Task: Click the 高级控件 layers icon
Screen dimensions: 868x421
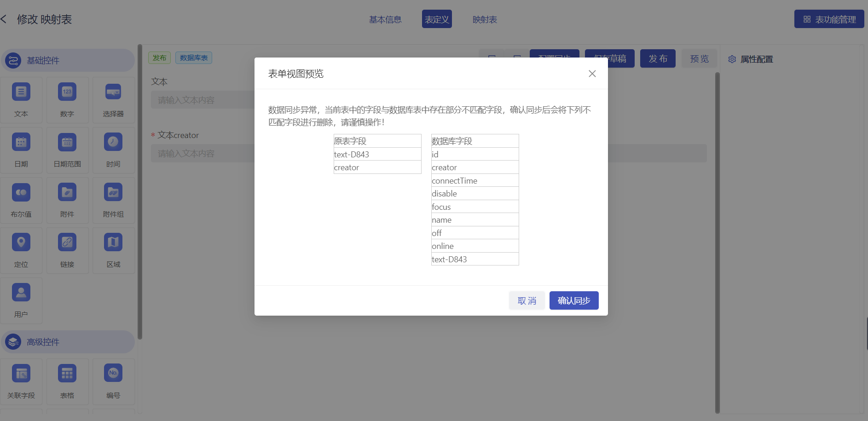Action: click(x=13, y=342)
